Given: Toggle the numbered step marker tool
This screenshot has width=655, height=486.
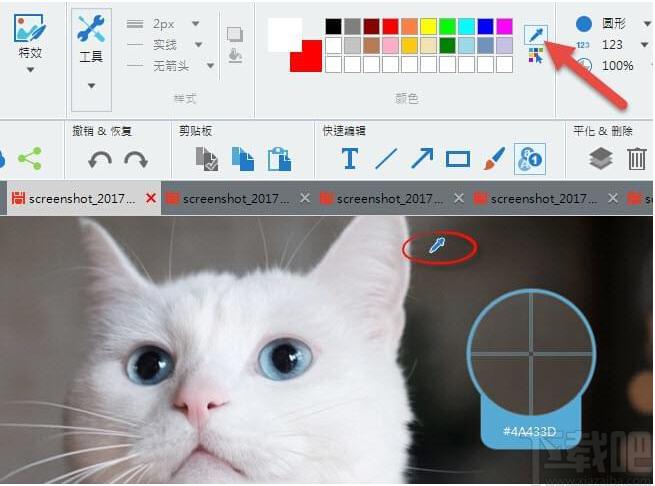Looking at the screenshot, I should (530, 159).
